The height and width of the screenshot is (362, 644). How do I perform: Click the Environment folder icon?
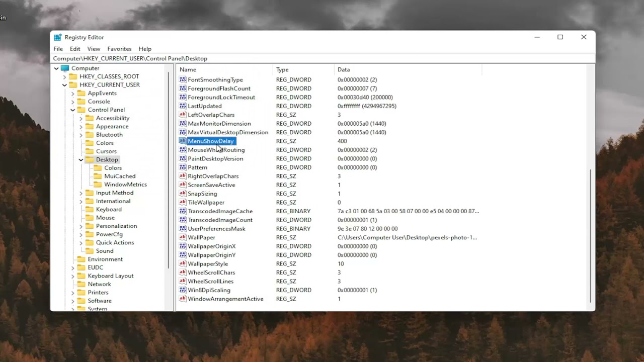point(82,259)
